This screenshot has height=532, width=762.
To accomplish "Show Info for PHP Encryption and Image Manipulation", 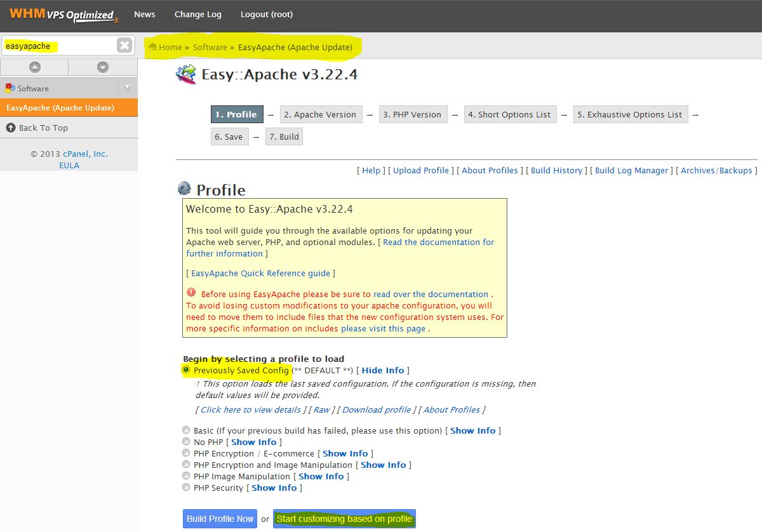I will click(x=384, y=465).
